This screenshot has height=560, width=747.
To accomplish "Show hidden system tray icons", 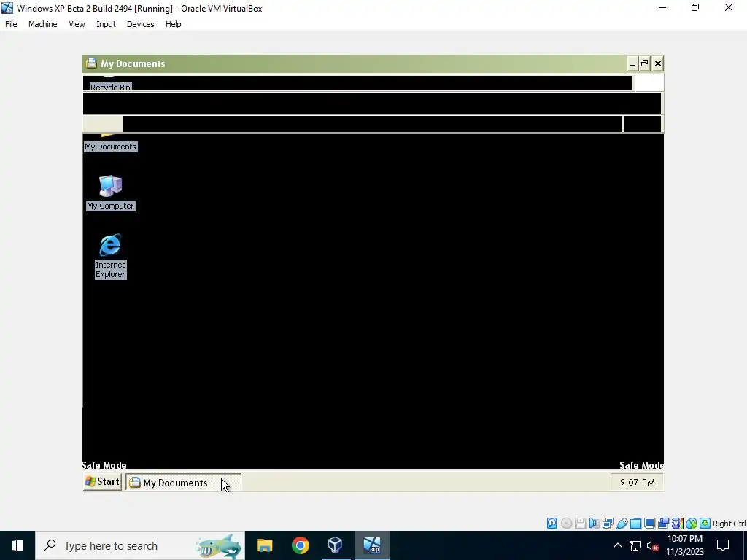I will click(617, 545).
